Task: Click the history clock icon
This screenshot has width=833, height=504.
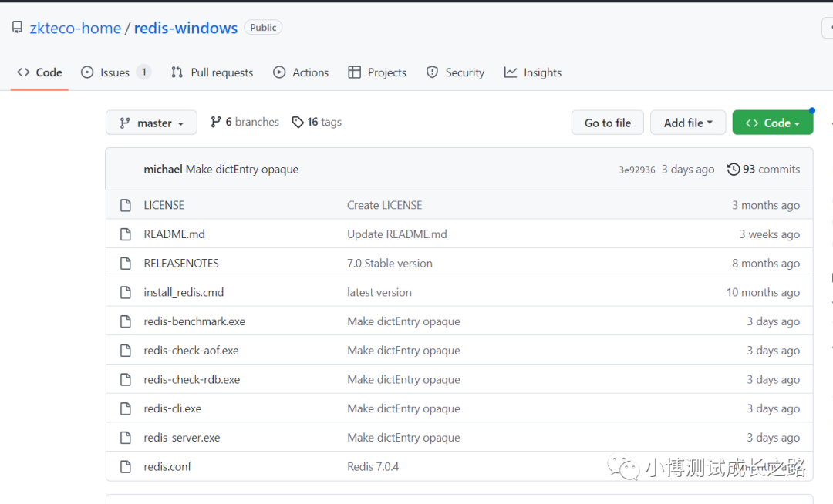Action: (734, 170)
